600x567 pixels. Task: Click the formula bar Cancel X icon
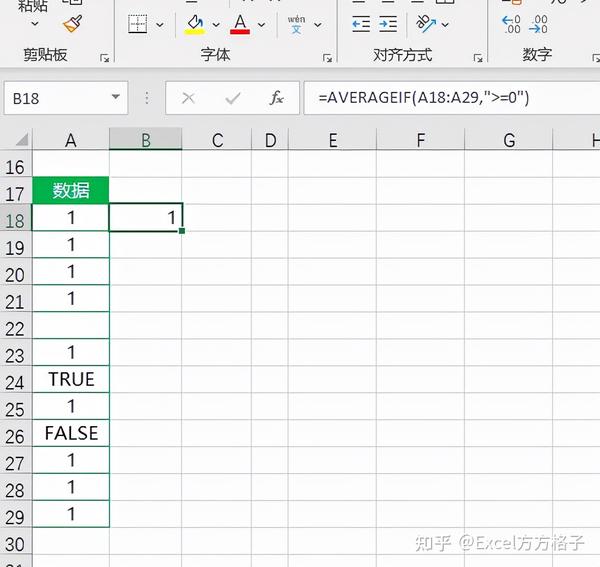(x=188, y=98)
